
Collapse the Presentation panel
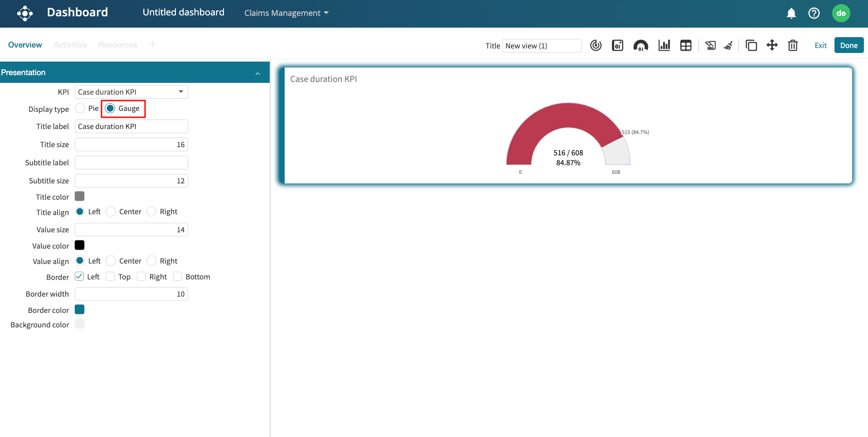(x=257, y=73)
